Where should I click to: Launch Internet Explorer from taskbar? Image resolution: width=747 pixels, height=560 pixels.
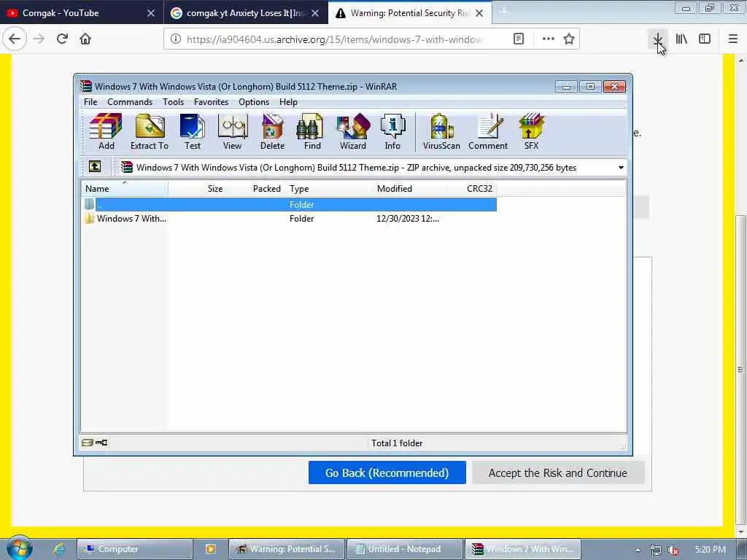click(58, 549)
